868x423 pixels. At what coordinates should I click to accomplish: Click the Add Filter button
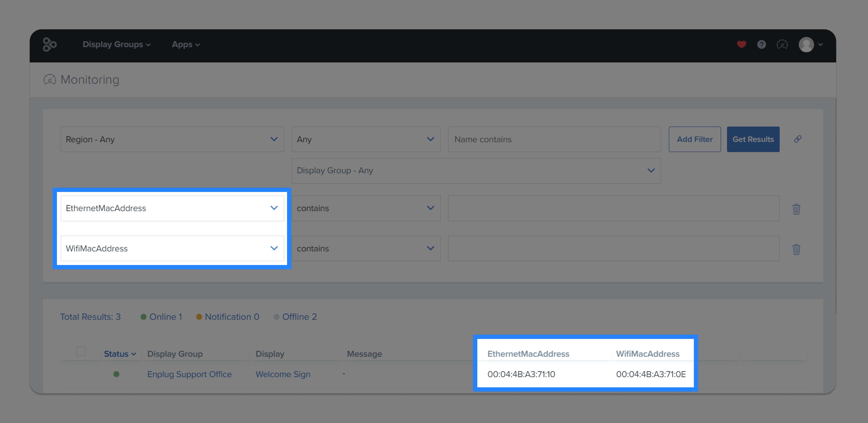coord(695,139)
